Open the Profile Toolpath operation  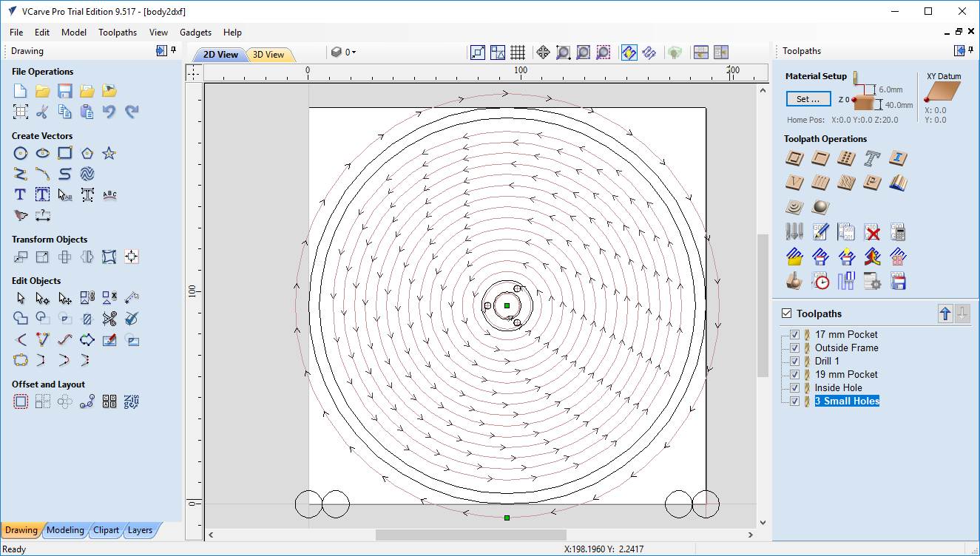[795, 158]
